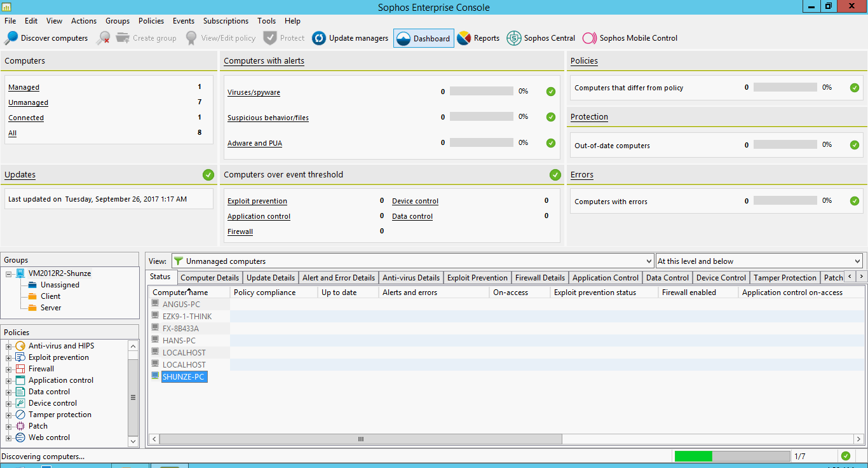Click the Out-of-date computers status check

tap(855, 145)
